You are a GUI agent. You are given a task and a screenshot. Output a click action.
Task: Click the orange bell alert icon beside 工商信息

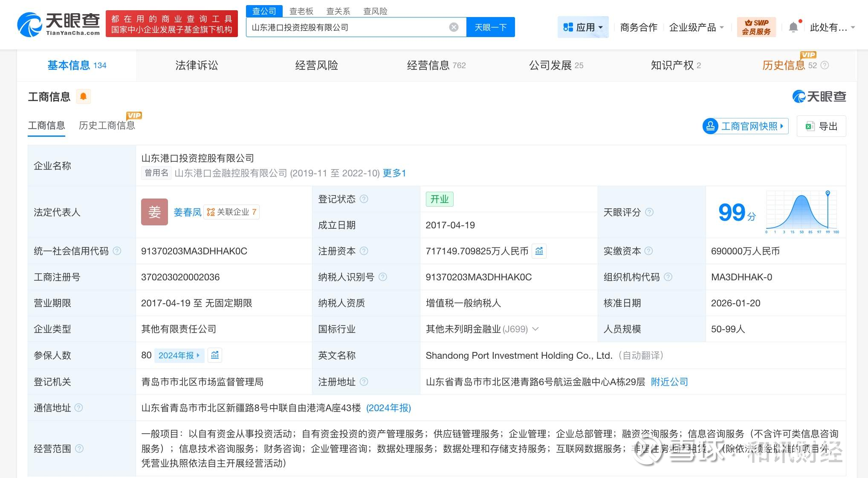point(84,97)
